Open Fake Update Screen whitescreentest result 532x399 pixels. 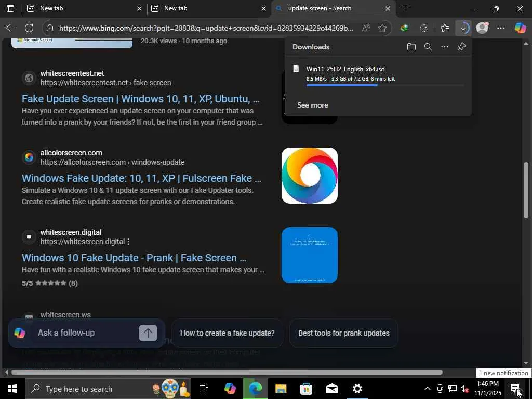click(140, 99)
